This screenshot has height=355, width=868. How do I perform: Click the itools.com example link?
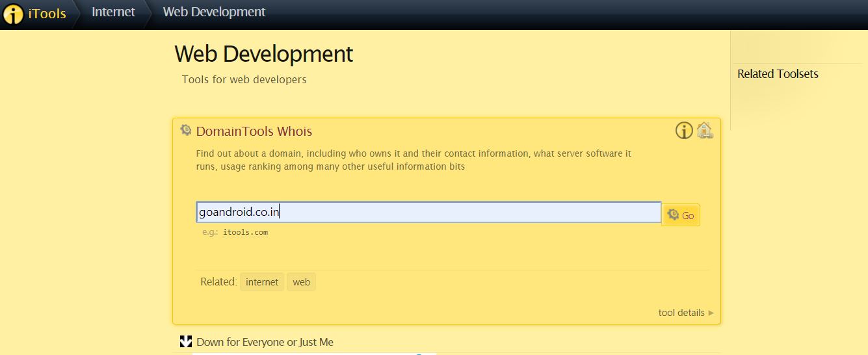245,232
